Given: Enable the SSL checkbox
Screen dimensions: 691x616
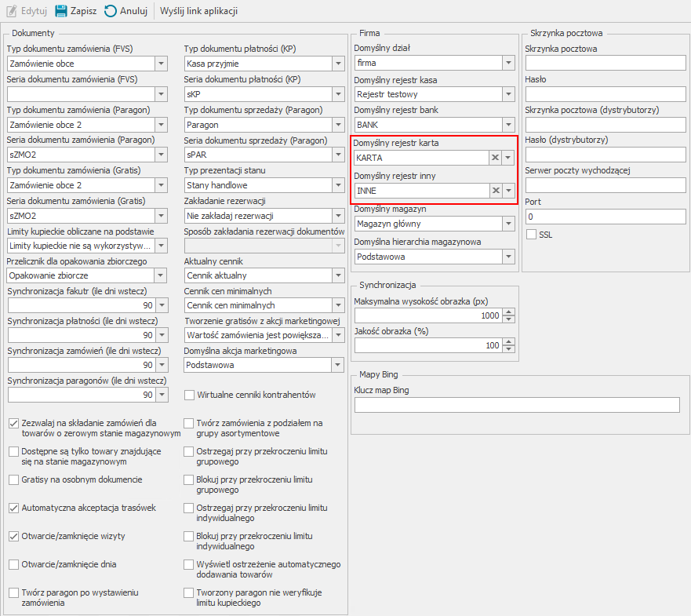Looking at the screenshot, I should (531, 234).
